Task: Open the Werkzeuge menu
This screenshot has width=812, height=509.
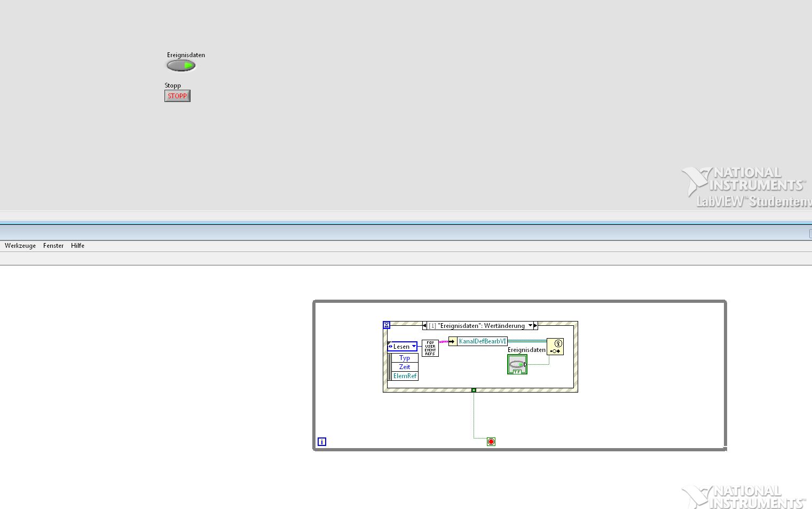Action: click(x=20, y=246)
